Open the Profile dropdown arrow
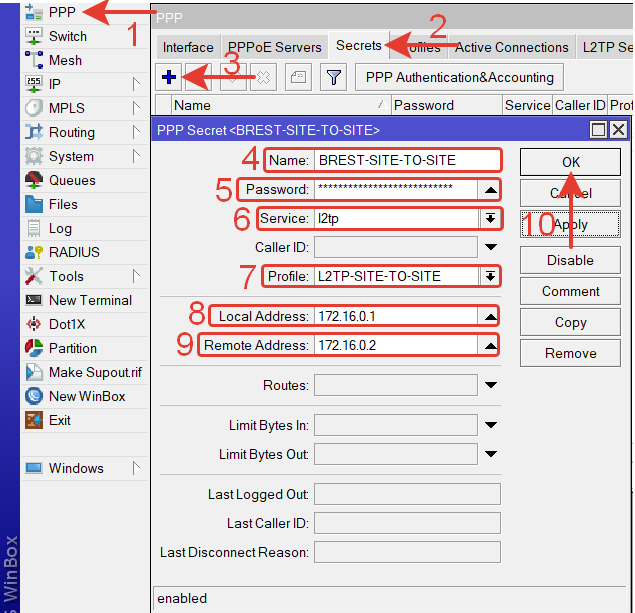Screen dimensions: 635x613 [490, 276]
